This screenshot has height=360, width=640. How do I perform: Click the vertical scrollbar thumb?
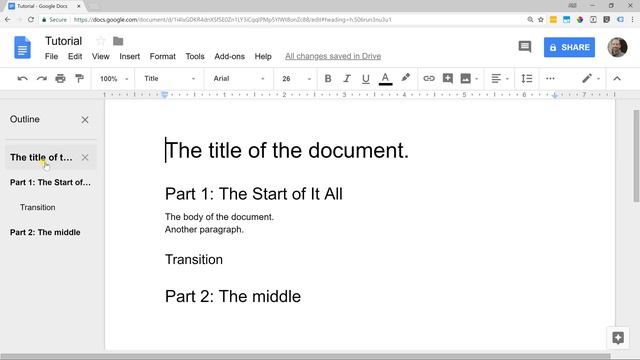point(636,156)
